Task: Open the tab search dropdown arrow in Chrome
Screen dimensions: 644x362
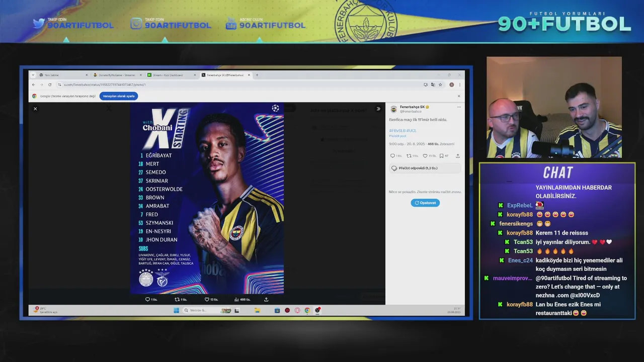Action: [33, 75]
